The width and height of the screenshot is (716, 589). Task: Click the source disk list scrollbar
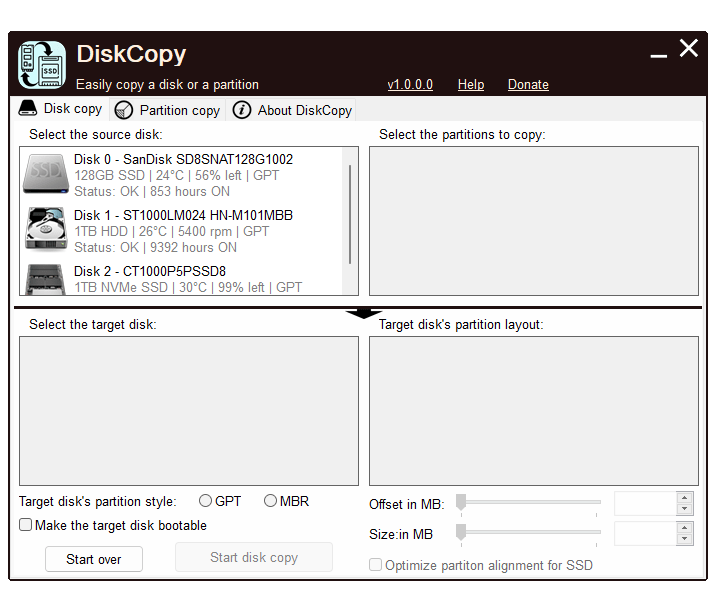(x=350, y=215)
